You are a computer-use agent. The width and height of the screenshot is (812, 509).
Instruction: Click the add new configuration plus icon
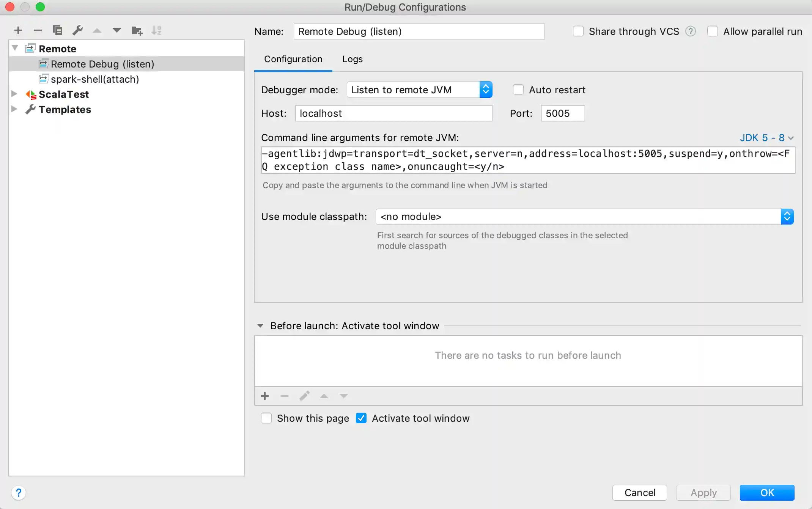coord(18,30)
